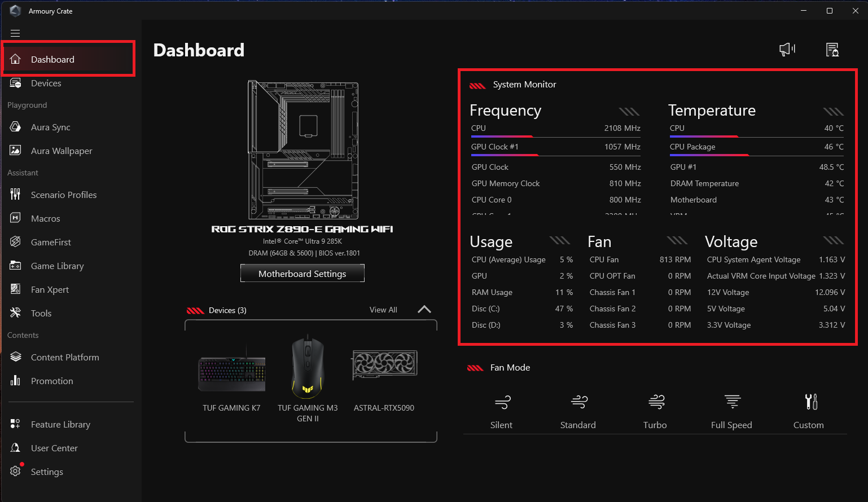
Task: Select the Content Platform layers icon
Action: point(15,357)
